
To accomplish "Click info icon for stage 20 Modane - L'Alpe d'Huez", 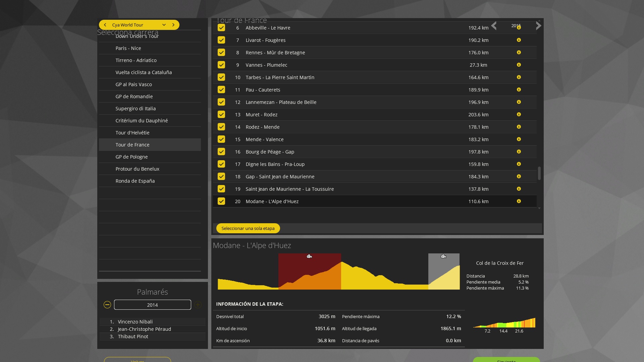I will click(x=519, y=201).
